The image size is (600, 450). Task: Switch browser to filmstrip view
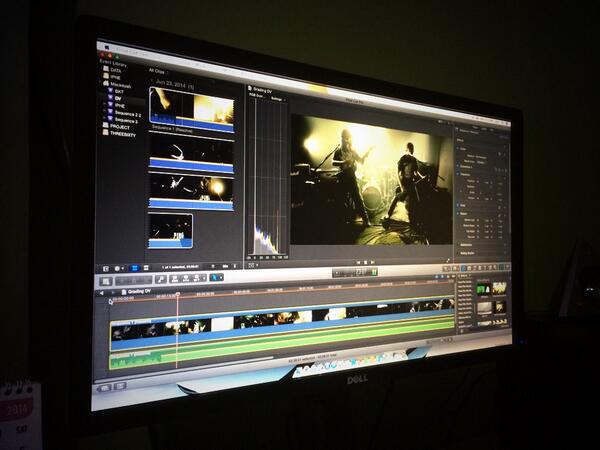(x=135, y=268)
